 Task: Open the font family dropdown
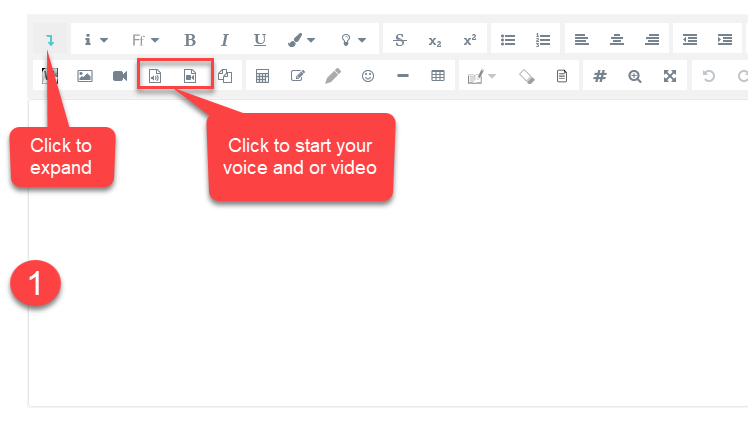(x=145, y=40)
